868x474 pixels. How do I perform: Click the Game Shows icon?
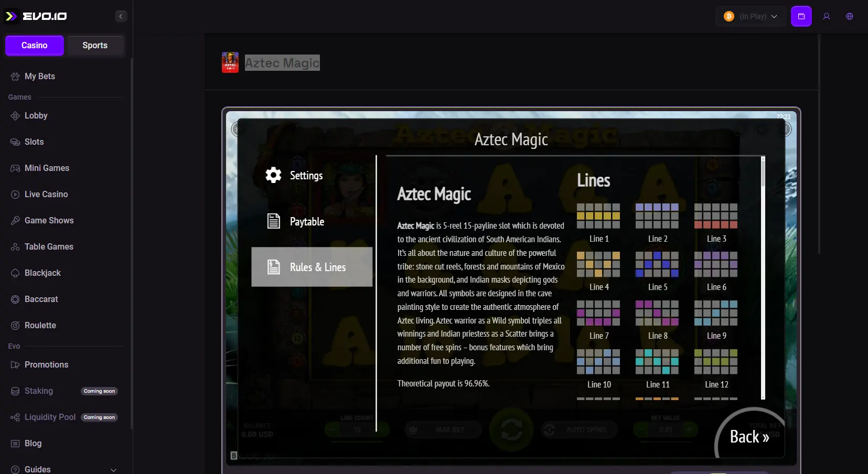tap(15, 221)
